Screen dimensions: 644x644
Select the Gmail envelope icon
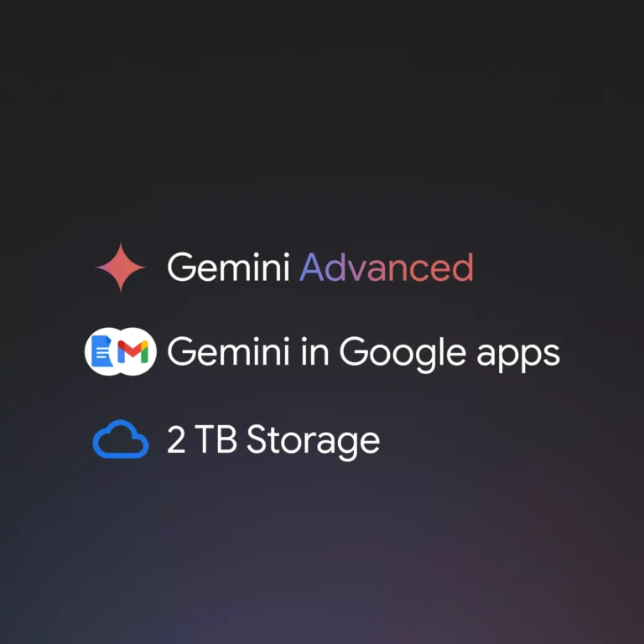tap(132, 352)
